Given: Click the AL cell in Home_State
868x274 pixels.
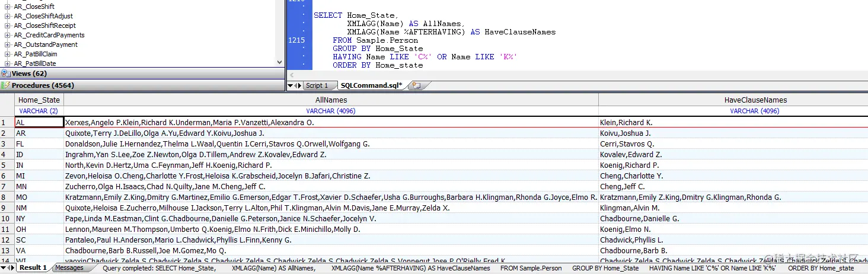Looking at the screenshot, I should (39, 122).
